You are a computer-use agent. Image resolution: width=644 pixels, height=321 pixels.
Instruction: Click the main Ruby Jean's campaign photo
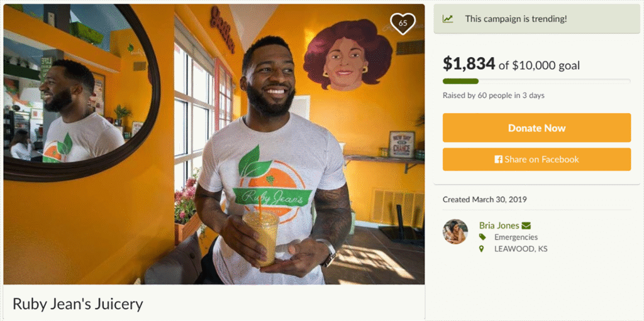point(214,144)
